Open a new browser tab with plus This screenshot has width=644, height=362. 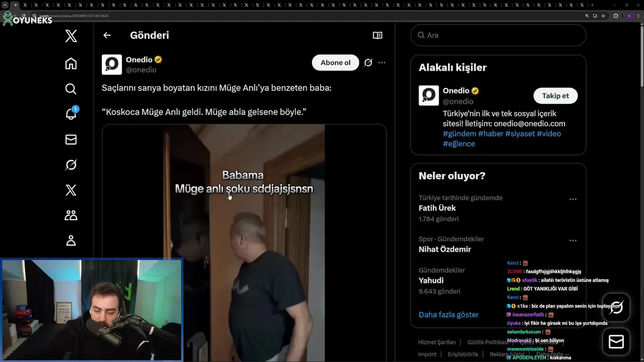click(592, 5)
